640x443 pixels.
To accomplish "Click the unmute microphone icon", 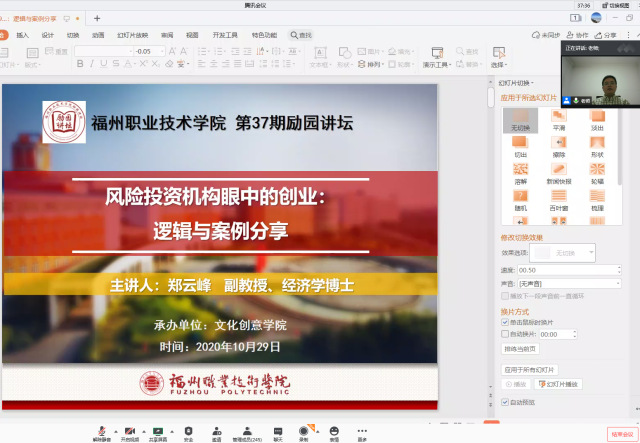I will (x=100, y=429).
